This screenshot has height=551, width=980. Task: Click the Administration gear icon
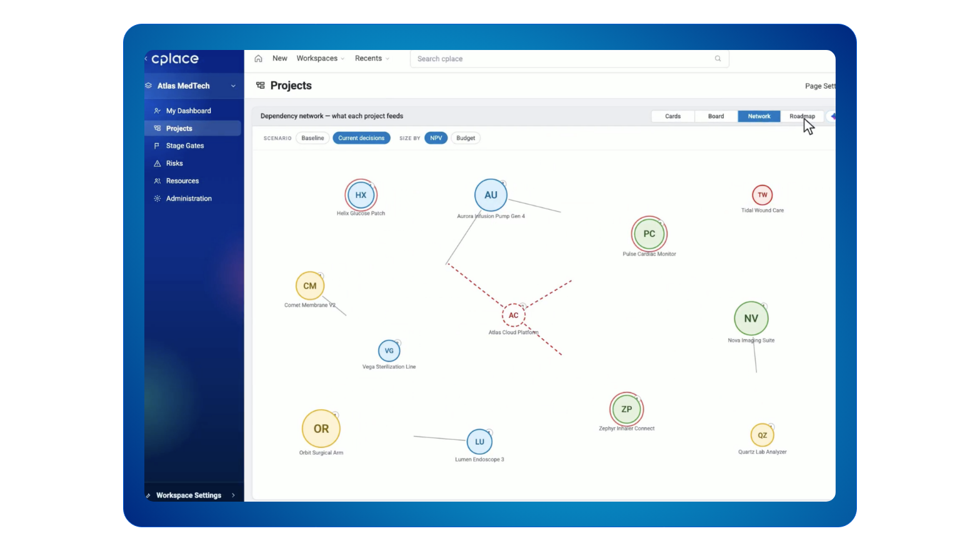click(157, 198)
